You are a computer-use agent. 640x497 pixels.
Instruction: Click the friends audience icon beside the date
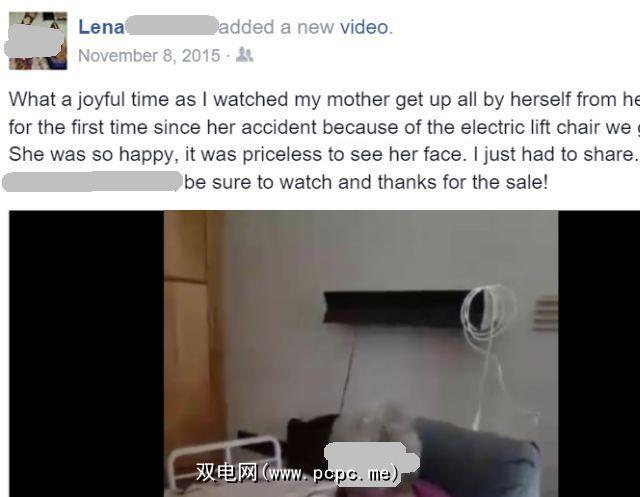click(245, 55)
